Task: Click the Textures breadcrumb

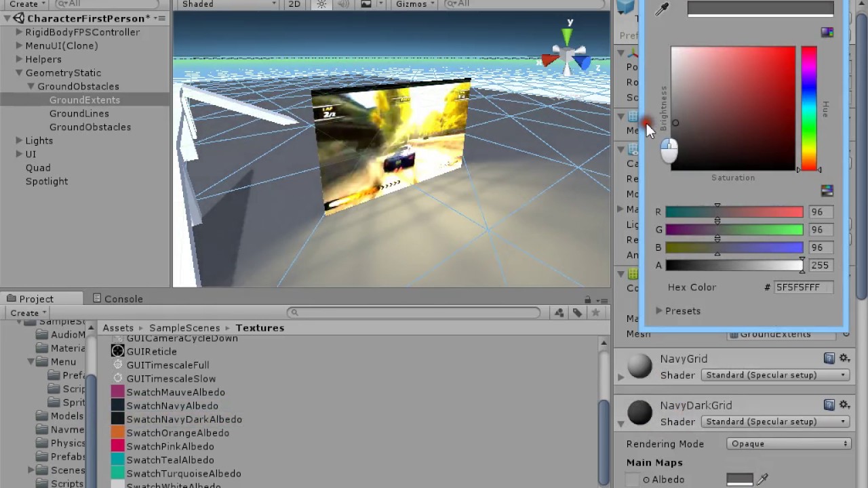Action: click(x=260, y=327)
